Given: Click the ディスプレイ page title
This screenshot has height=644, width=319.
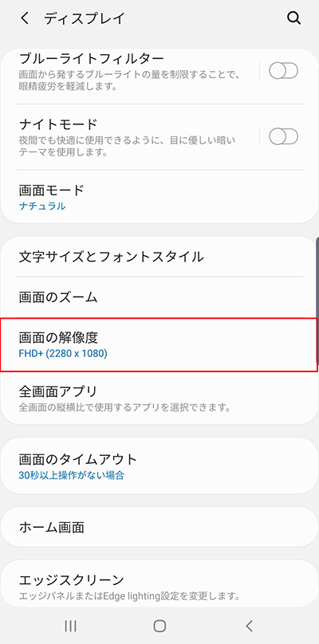Looking at the screenshot, I should (x=85, y=18).
